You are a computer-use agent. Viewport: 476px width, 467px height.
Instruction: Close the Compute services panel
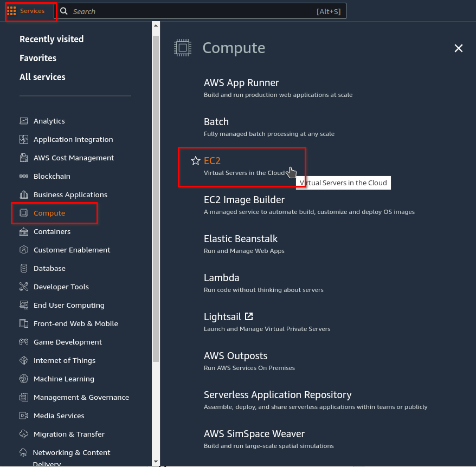click(x=458, y=48)
